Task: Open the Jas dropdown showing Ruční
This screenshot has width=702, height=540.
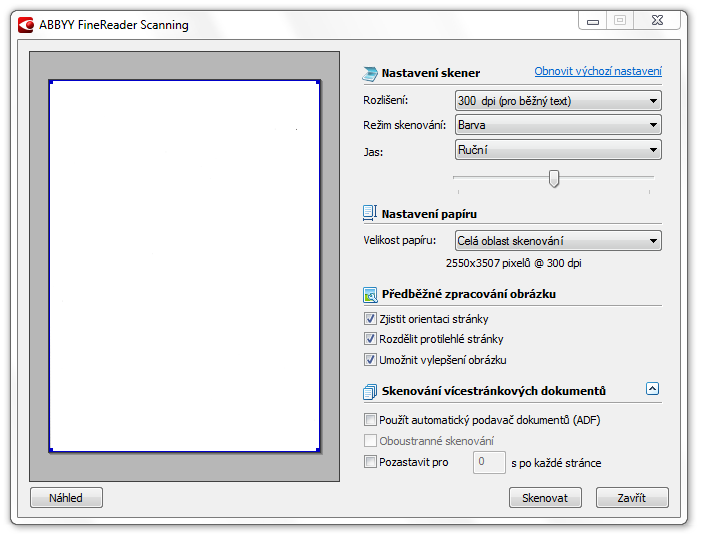Action: pos(558,150)
